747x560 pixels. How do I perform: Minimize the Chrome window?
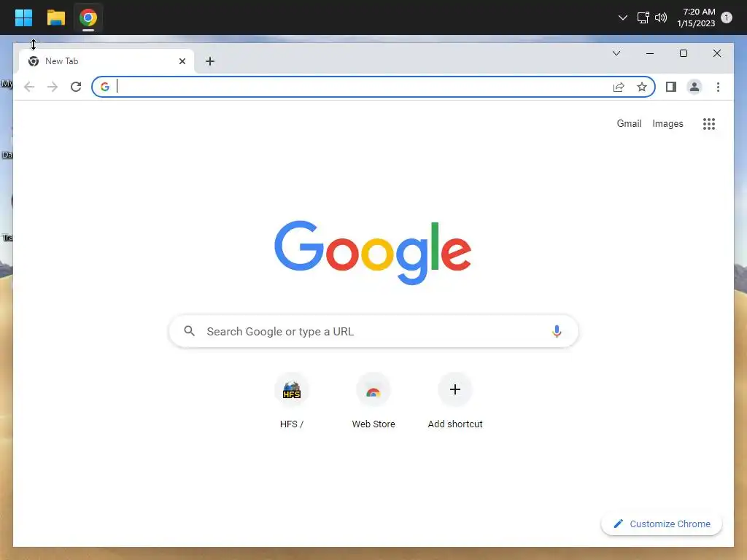click(650, 53)
